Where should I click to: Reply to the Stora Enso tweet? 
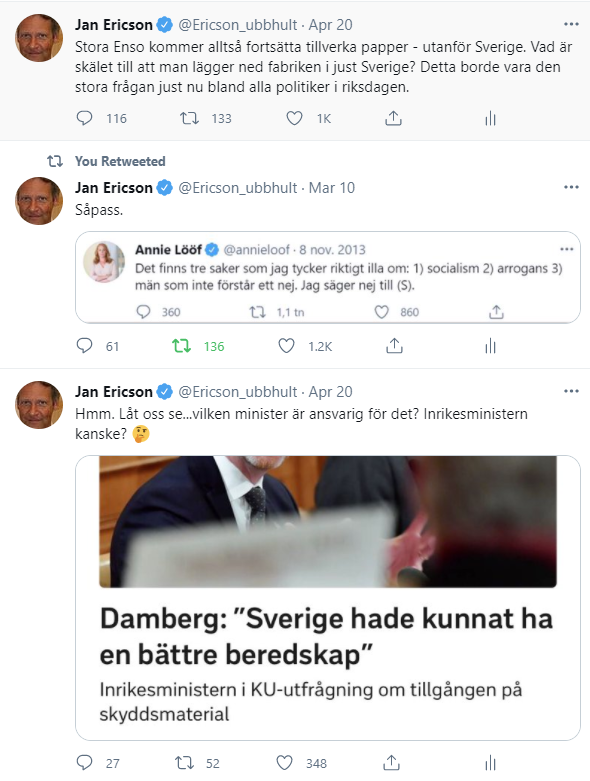[x=84, y=118]
